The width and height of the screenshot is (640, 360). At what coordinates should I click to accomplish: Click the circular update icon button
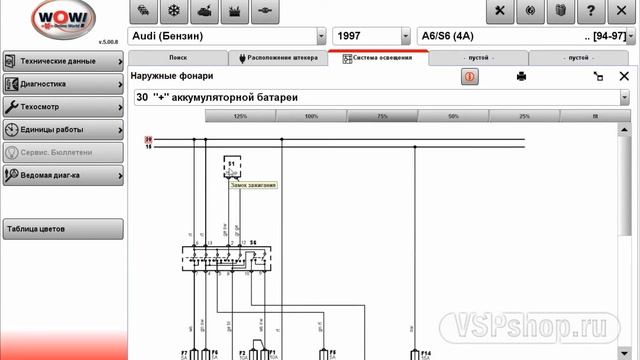click(x=530, y=11)
